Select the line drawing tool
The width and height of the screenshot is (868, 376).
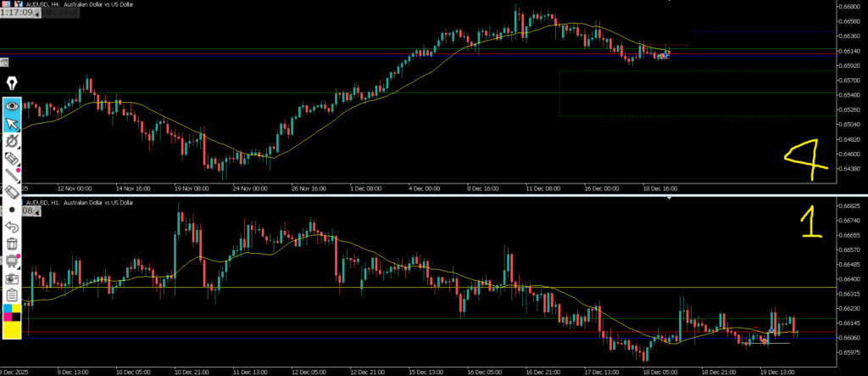point(12,175)
